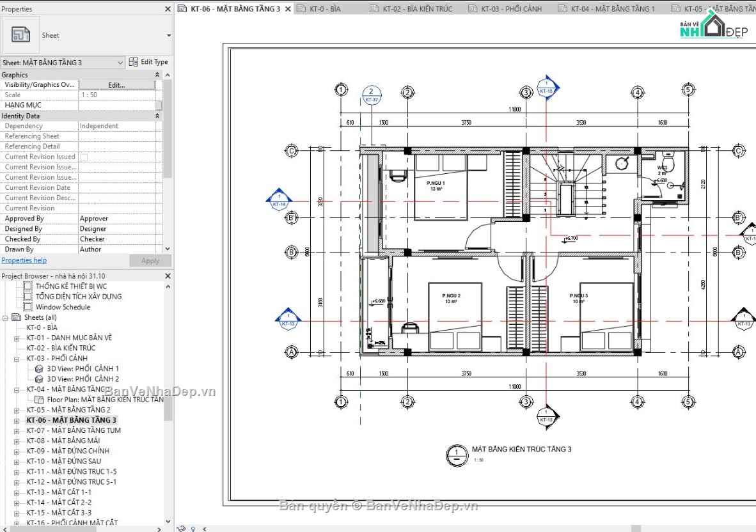756x532 pixels.
Task: Click the lower KT-15 section marker
Action: [x=547, y=416]
